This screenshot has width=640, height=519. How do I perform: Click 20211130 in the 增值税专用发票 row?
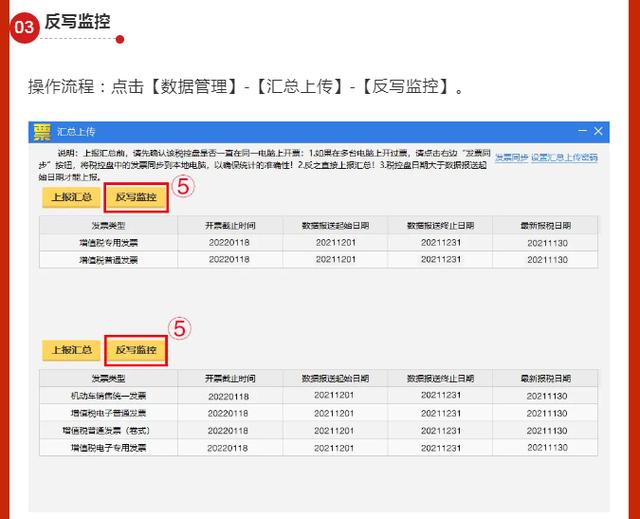coord(547,243)
